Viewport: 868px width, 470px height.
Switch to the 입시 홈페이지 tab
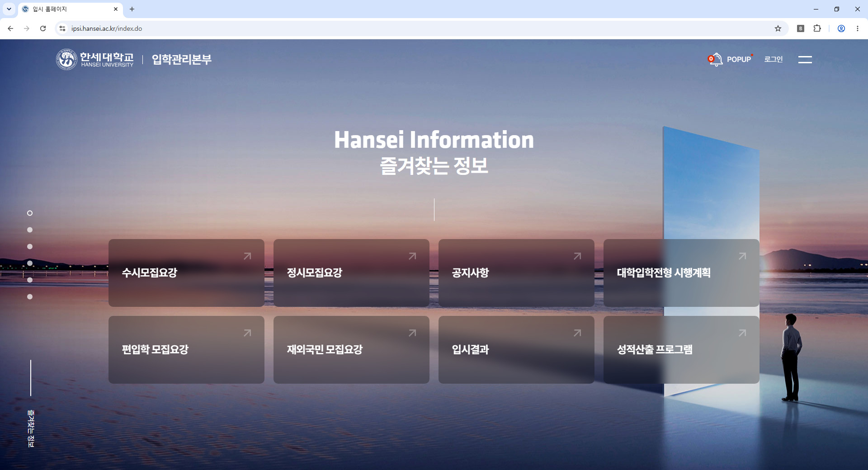pyautogui.click(x=70, y=9)
